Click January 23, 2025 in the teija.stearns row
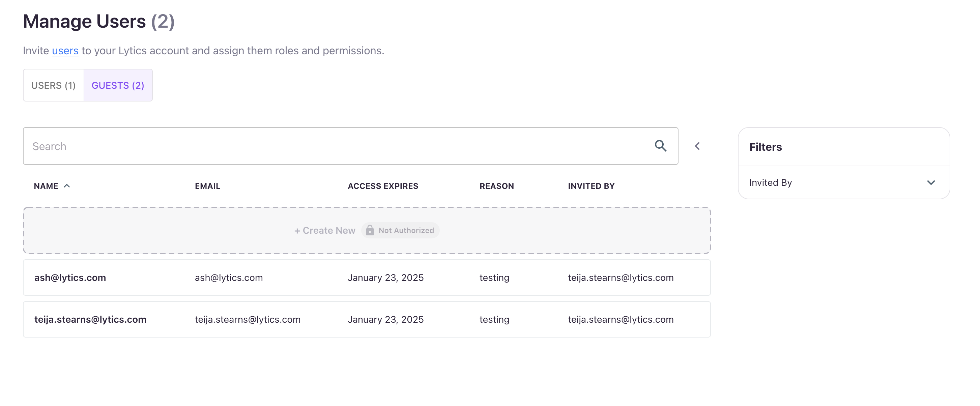Viewport: 980px width, 406px height. 385,320
